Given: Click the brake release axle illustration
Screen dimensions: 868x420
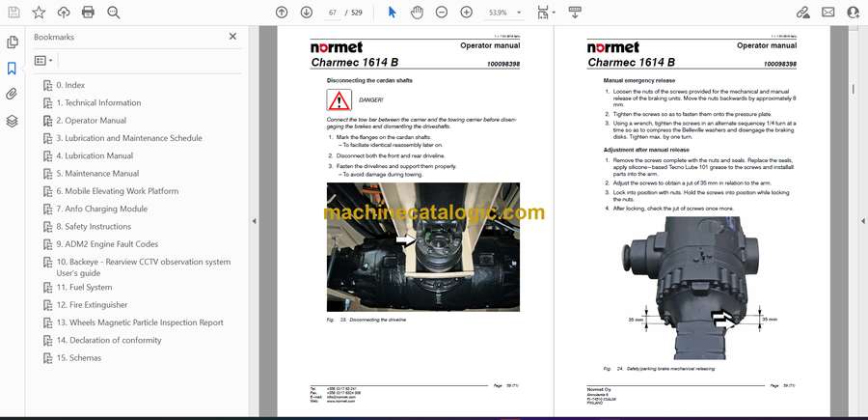Looking at the screenshot, I should 700,288.
